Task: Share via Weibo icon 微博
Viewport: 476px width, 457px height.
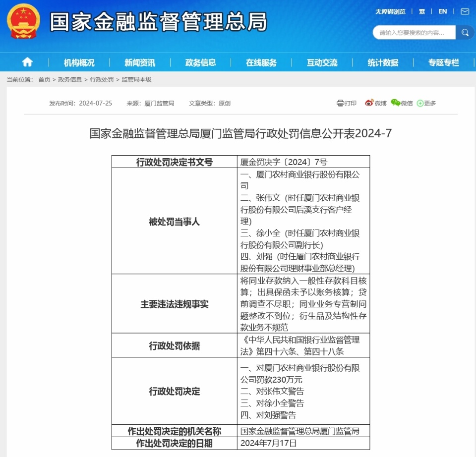Action: tap(369, 103)
